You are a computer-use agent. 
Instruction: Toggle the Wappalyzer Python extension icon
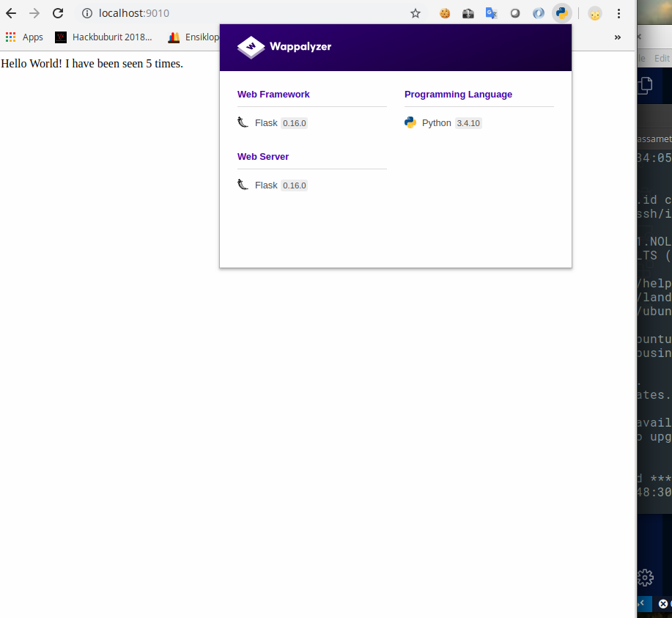coord(562,13)
